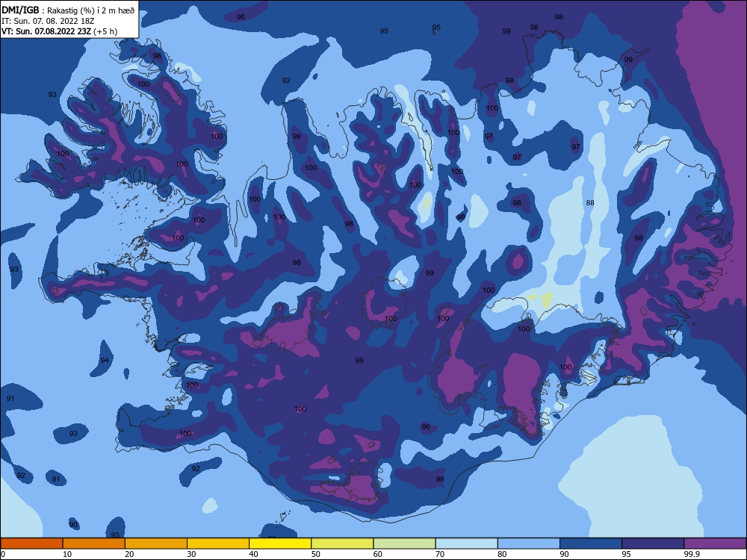Click the indigo 95–99.9 legend swatch
Screen dimensions: 747x560
point(653,544)
